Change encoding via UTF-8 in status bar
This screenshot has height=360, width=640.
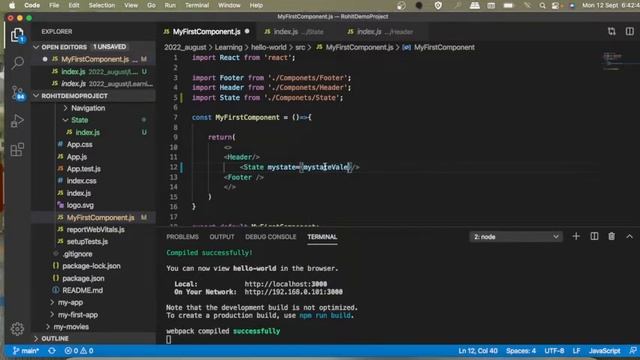point(554,351)
